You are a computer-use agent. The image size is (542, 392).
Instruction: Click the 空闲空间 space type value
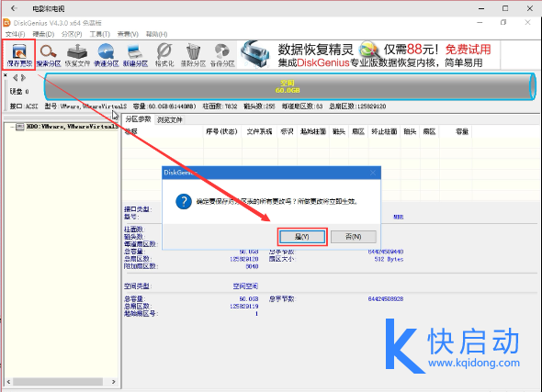coord(245,286)
